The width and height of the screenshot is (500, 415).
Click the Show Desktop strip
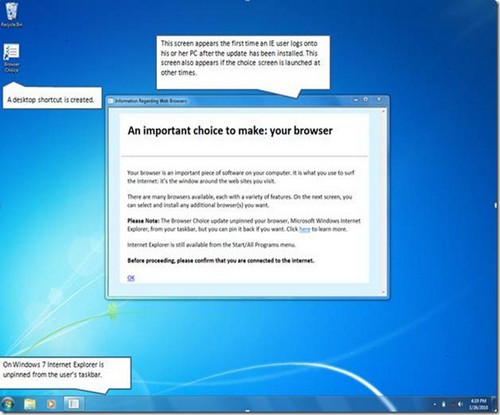[495, 404]
